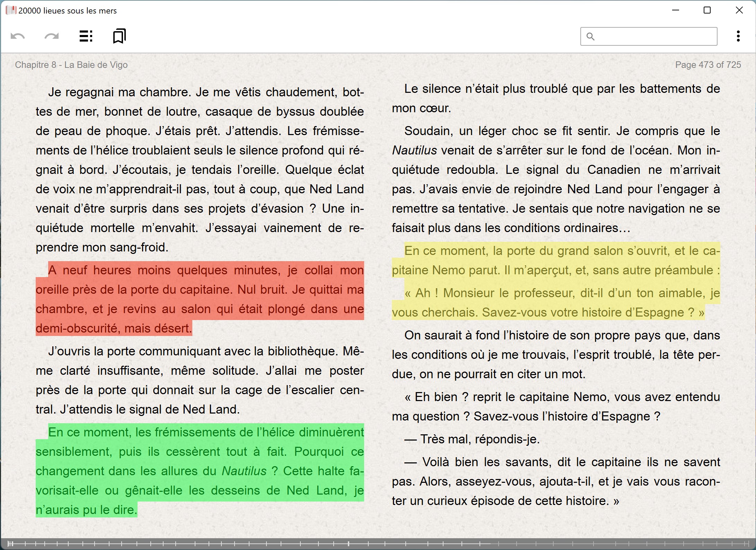Click the Undo arrow icon
The width and height of the screenshot is (756, 550).
[18, 36]
